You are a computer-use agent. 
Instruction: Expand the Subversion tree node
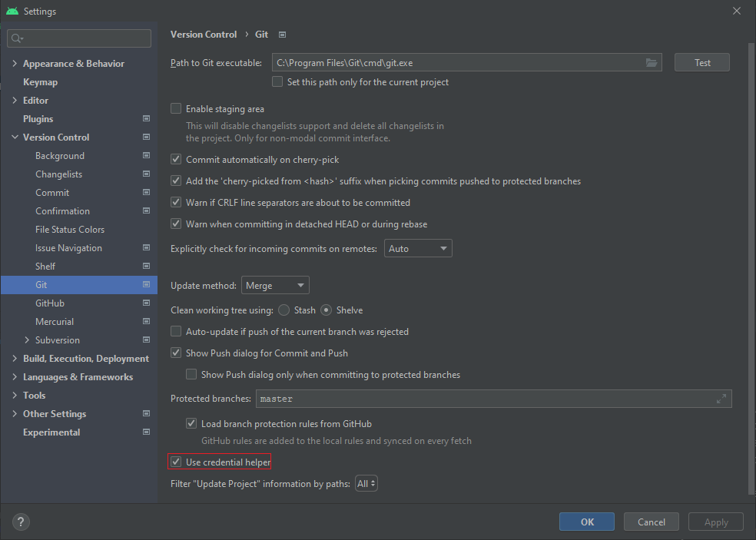(x=27, y=340)
